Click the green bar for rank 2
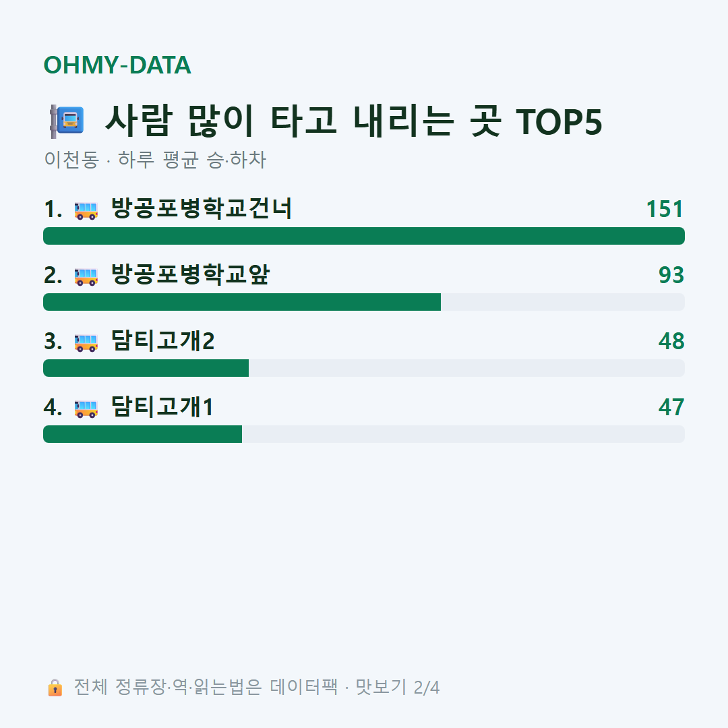Screen dimensions: 728x728 tap(242, 302)
